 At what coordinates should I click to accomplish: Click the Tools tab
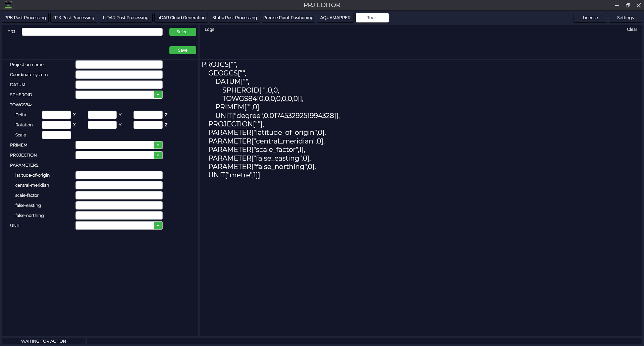click(372, 18)
